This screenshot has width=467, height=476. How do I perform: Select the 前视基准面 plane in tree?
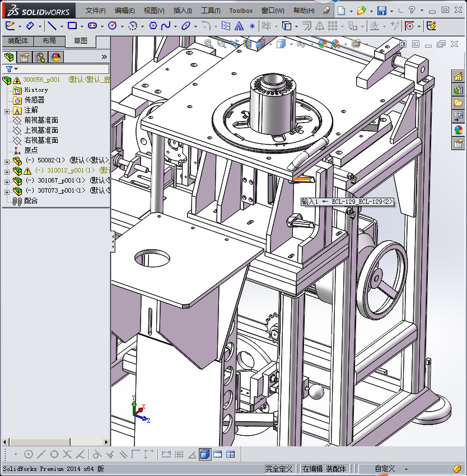pos(41,120)
